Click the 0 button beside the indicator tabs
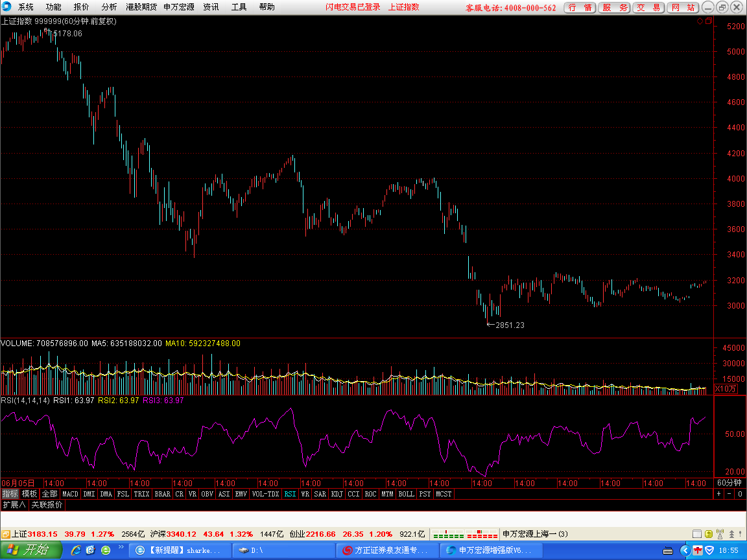Viewport: 747px width, 560px height. pyautogui.click(x=740, y=494)
